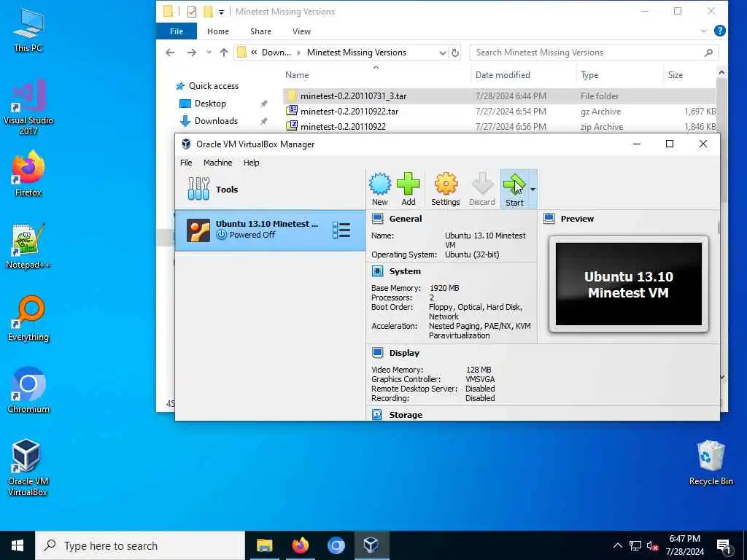747x560 pixels.
Task: Select the Tools entry in VirtualBox
Action: tap(270, 189)
